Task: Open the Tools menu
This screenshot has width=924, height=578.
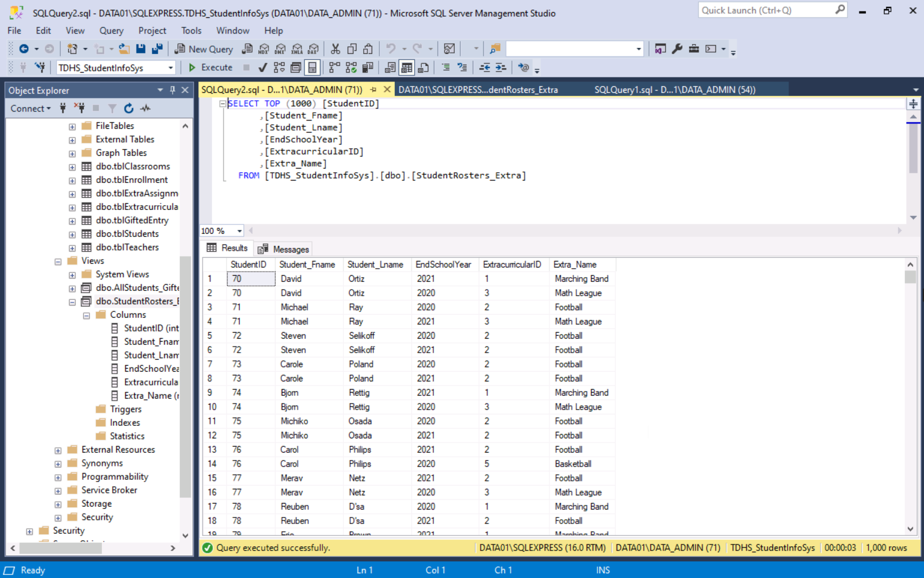Action: (191, 31)
